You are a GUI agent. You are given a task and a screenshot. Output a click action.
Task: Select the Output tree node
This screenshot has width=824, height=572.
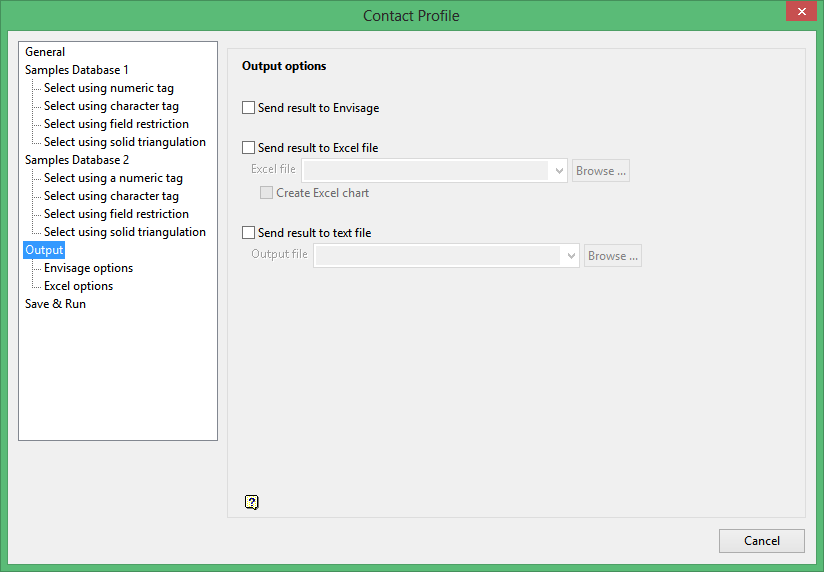pyautogui.click(x=44, y=250)
